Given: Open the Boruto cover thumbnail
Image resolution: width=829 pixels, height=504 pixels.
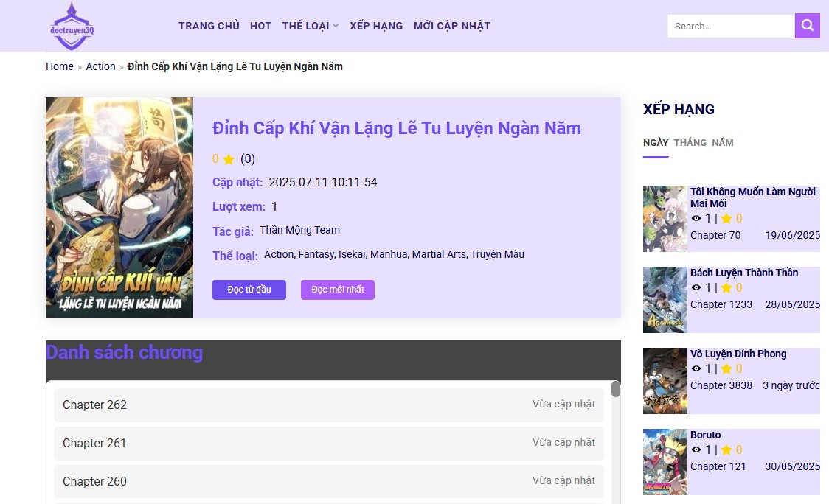Looking at the screenshot, I should click(665, 462).
